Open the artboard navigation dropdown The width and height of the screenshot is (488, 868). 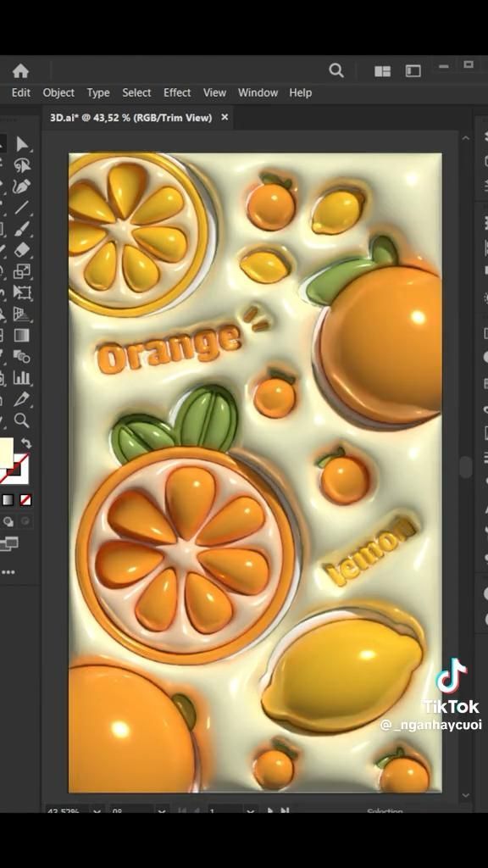point(250,811)
